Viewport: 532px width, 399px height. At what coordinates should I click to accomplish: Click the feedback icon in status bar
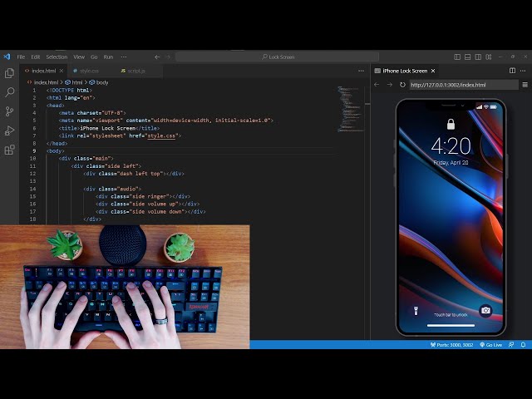click(511, 345)
